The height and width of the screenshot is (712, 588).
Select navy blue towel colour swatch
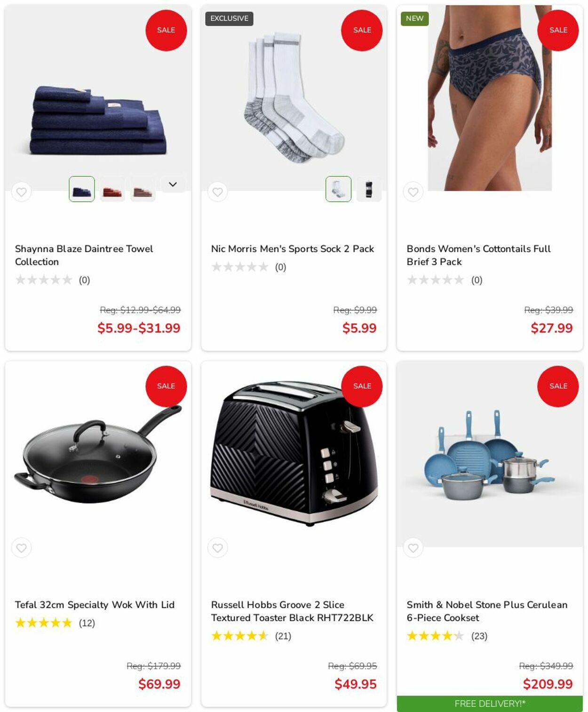coord(82,189)
